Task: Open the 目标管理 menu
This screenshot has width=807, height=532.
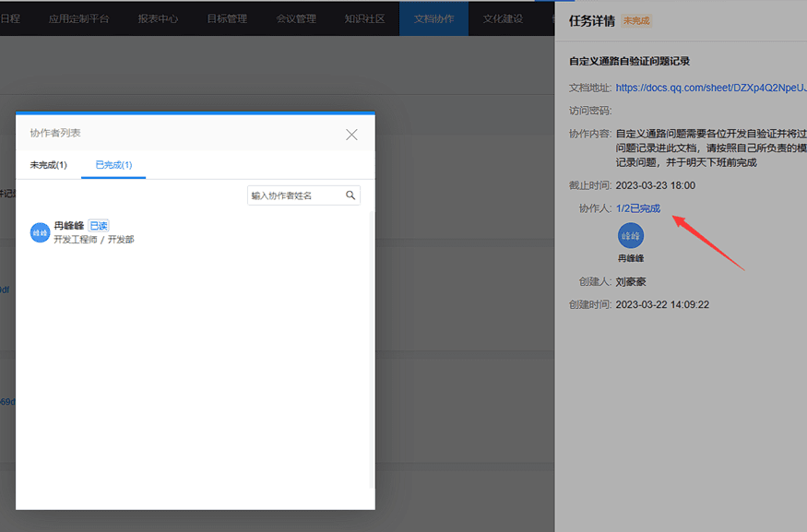Action: click(227, 19)
